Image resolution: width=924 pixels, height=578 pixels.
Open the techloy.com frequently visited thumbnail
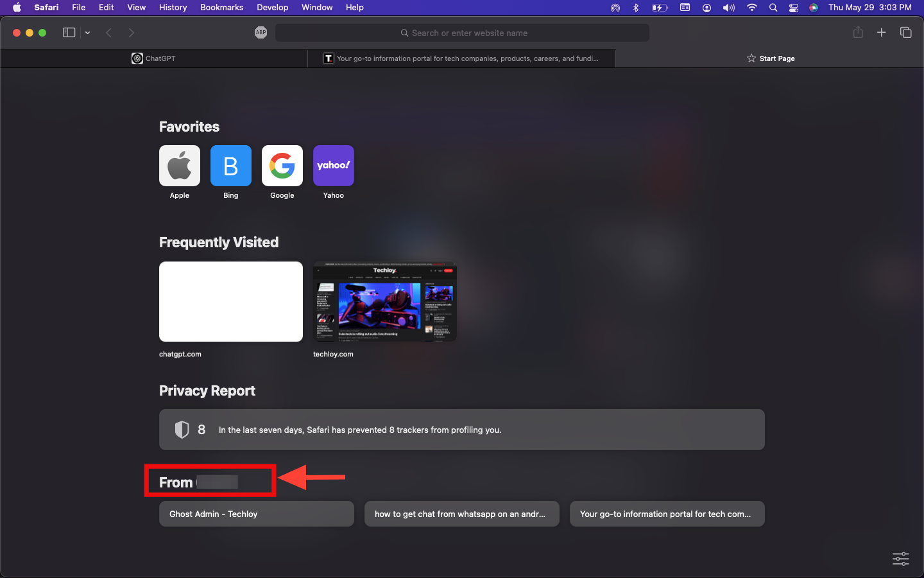coord(385,301)
